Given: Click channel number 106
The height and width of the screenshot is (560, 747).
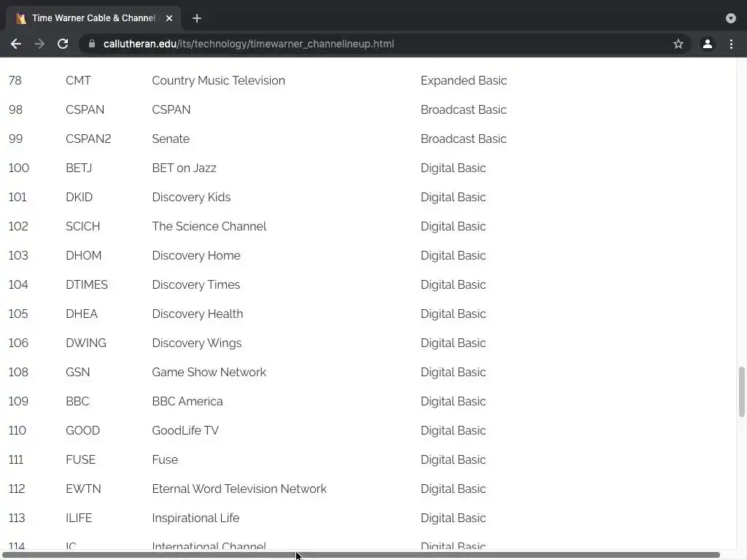Looking at the screenshot, I should coord(18,343).
